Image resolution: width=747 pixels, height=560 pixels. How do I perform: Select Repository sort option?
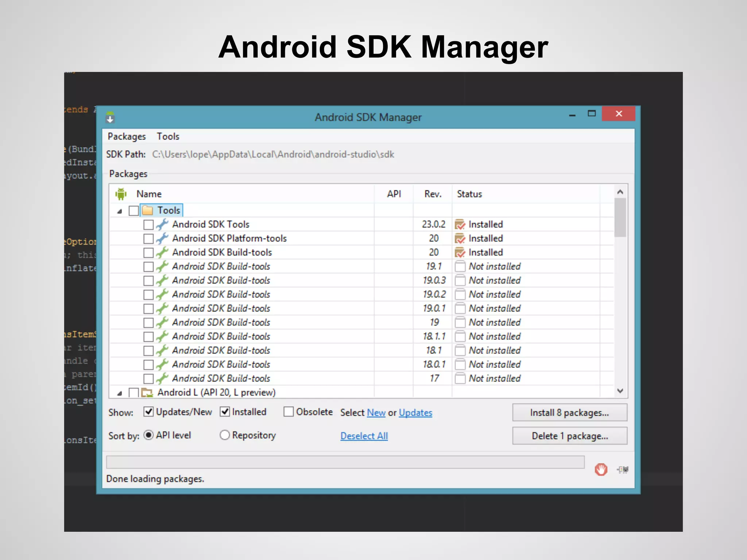(x=225, y=435)
